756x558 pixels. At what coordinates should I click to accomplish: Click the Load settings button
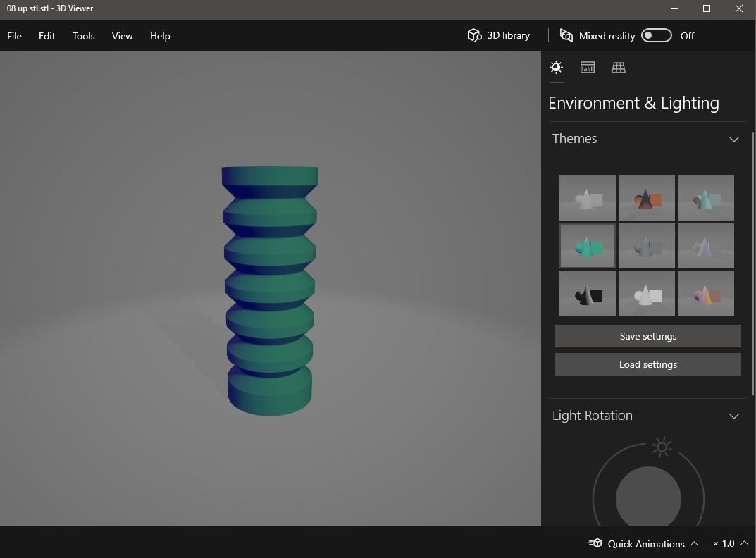[648, 365]
